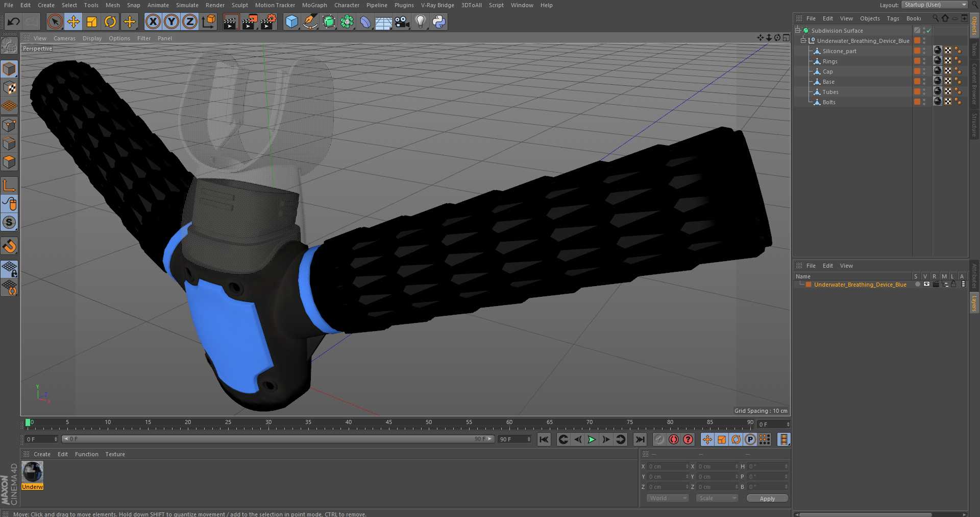This screenshot has width=980, height=517.
Task: Open Edit Render Settings
Action: pyautogui.click(x=268, y=21)
